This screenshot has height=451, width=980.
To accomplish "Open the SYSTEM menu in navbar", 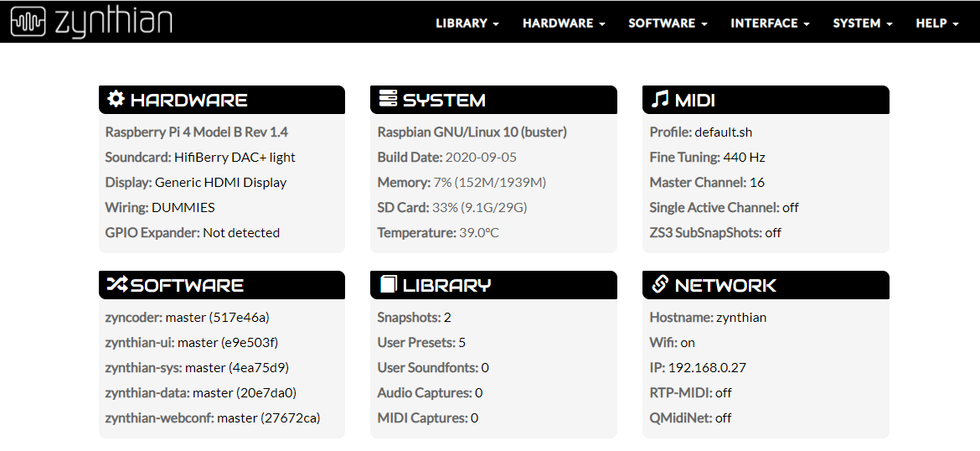I will (x=862, y=23).
